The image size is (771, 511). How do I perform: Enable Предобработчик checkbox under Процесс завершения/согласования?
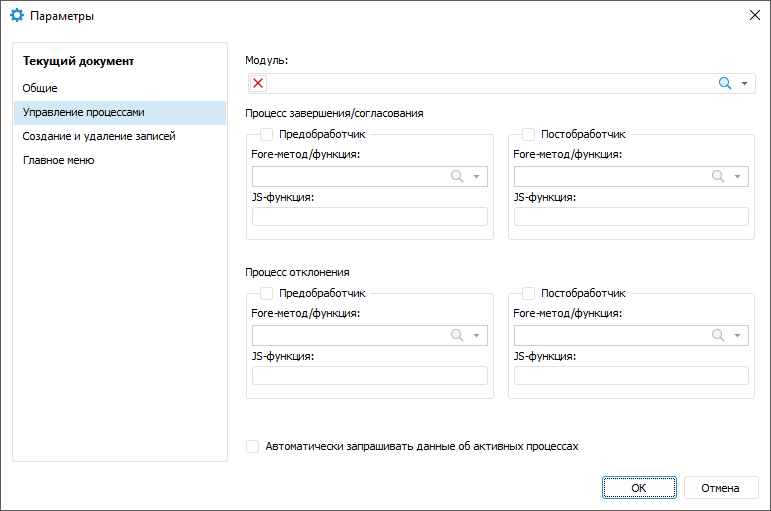pyautogui.click(x=267, y=134)
